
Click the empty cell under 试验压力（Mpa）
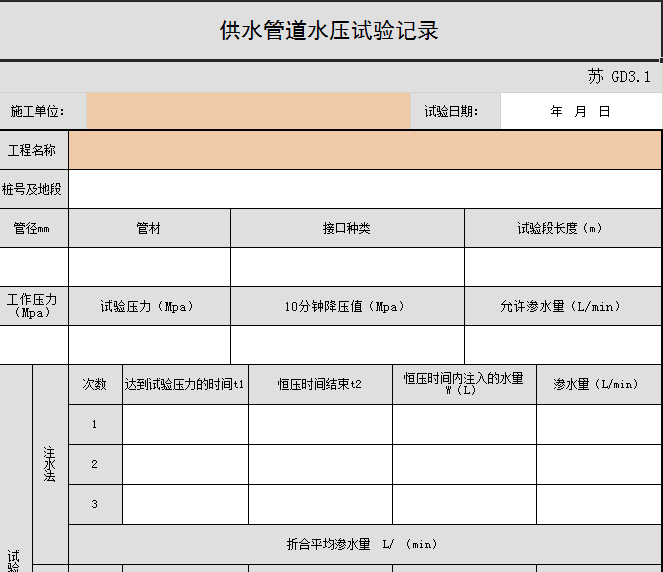pyautogui.click(x=149, y=345)
